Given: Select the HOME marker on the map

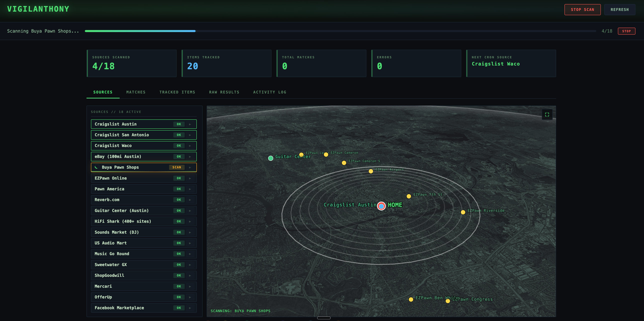Looking at the screenshot, I should [x=381, y=206].
